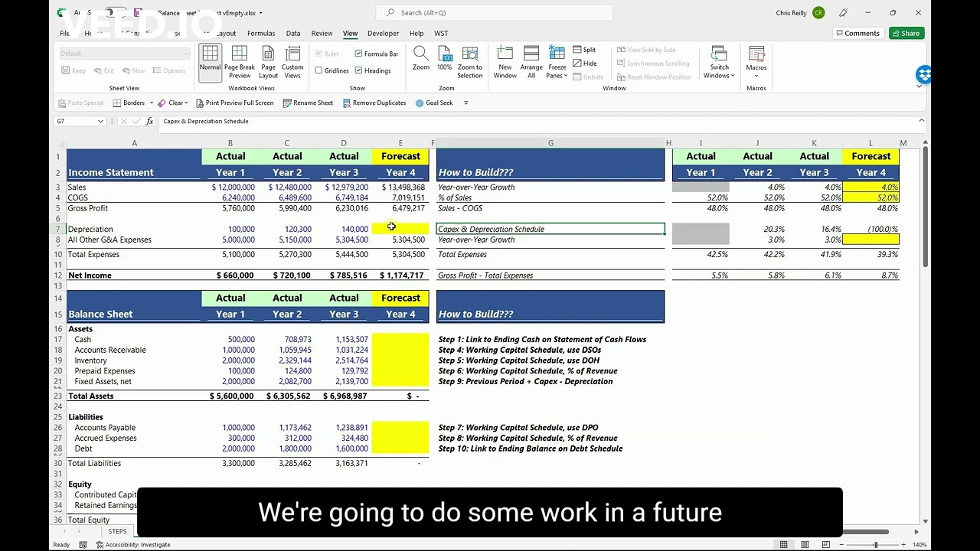
Task: Select yellow Depreciation Year 4 cell
Action: pos(400,229)
